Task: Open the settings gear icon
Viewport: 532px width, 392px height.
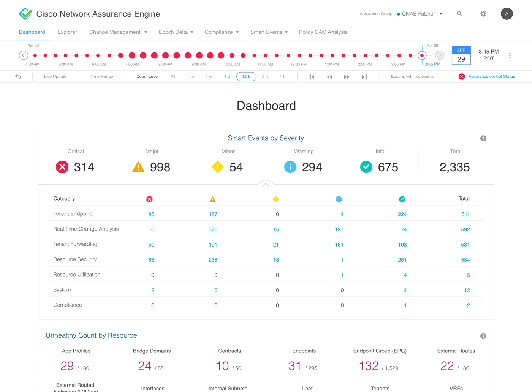Action: point(483,14)
